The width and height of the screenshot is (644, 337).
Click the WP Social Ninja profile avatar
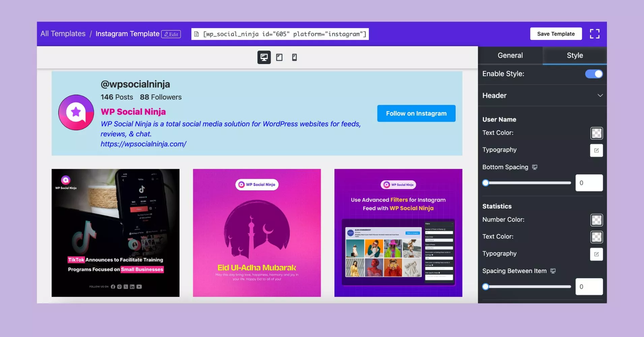point(76,113)
